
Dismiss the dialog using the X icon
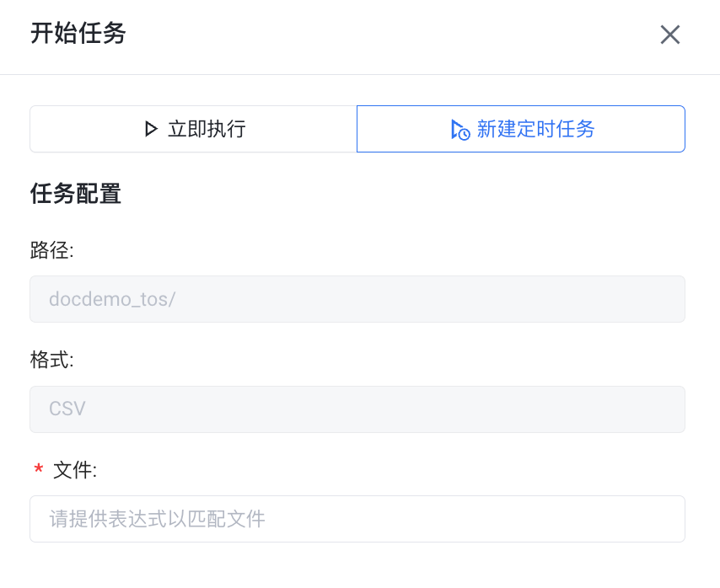(669, 35)
